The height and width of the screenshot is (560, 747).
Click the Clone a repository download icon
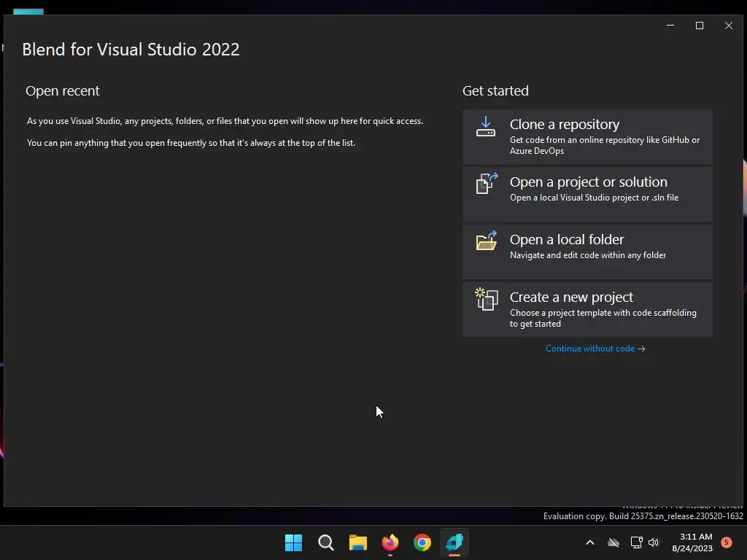click(x=485, y=127)
